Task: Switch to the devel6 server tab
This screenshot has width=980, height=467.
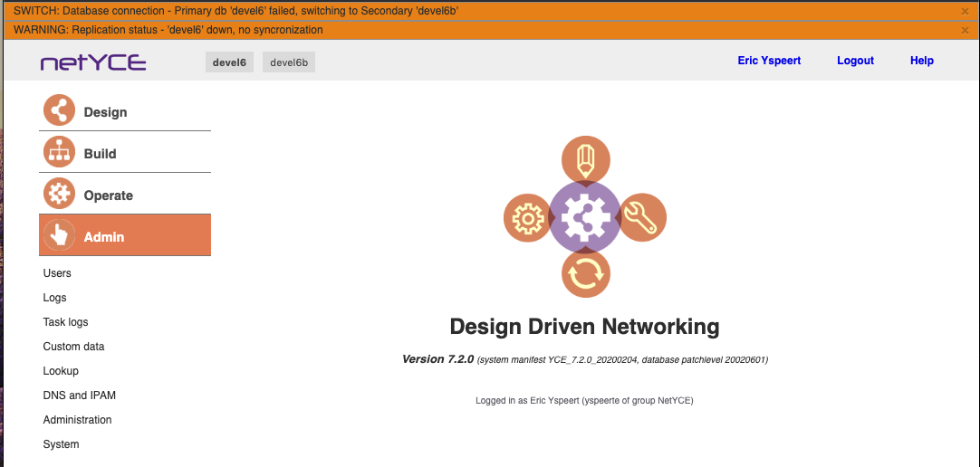Action: pos(229,62)
